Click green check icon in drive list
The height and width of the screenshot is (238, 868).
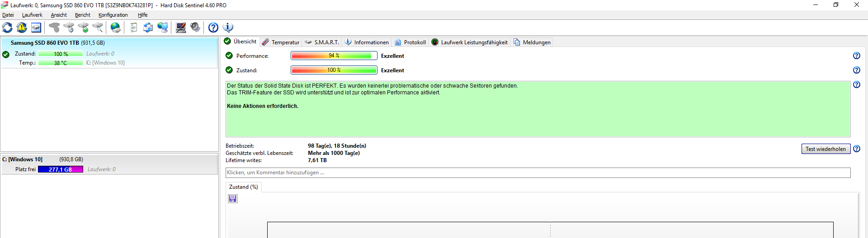pos(6,55)
